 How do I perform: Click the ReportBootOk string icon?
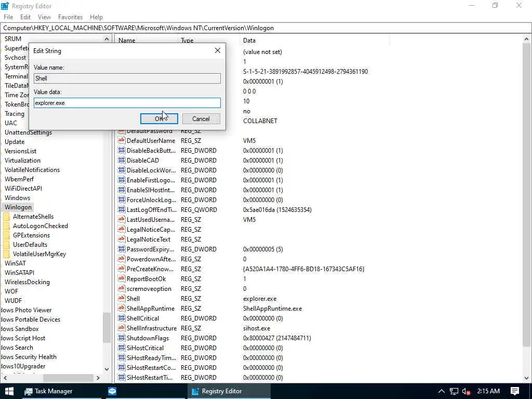pos(122,278)
